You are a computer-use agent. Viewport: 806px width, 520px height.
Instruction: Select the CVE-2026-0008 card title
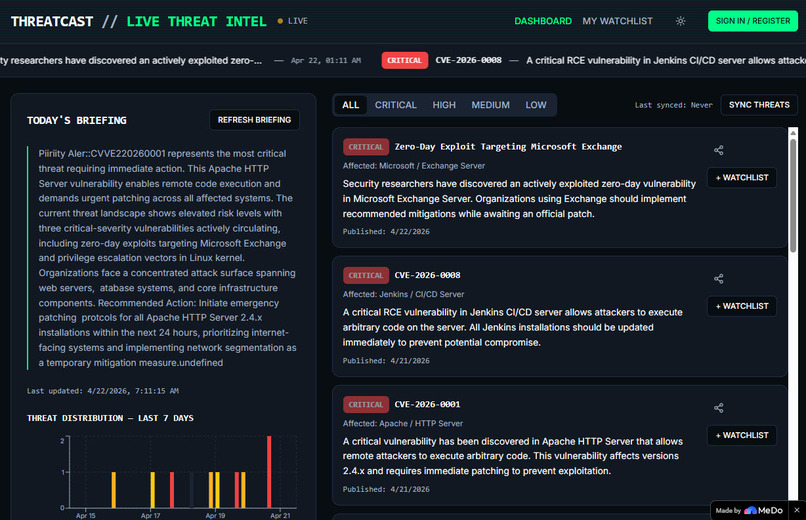pyautogui.click(x=427, y=275)
